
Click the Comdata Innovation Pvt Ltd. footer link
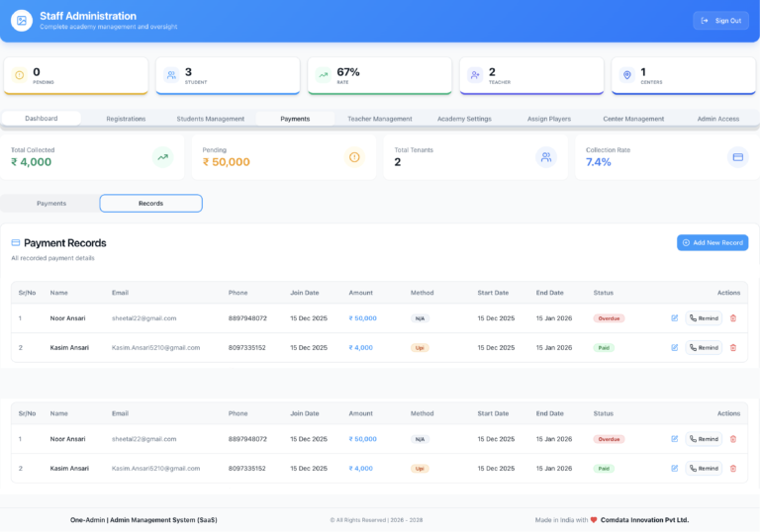click(644, 519)
